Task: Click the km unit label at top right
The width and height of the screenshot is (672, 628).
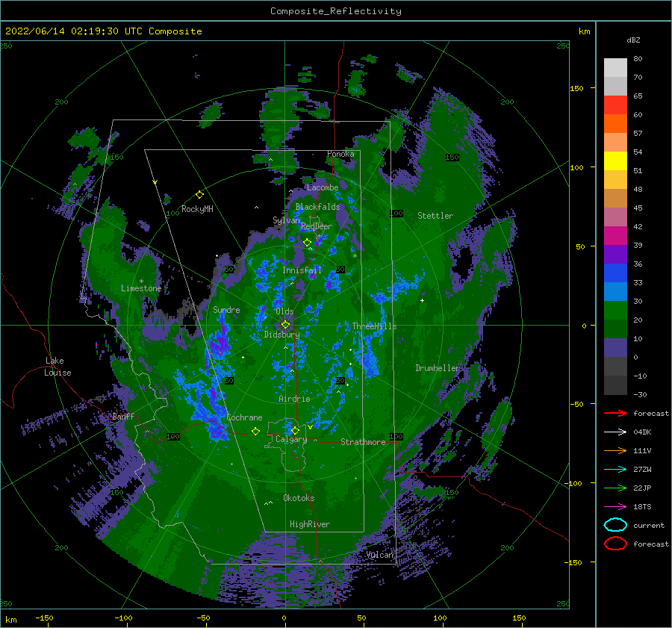Action: tap(584, 31)
